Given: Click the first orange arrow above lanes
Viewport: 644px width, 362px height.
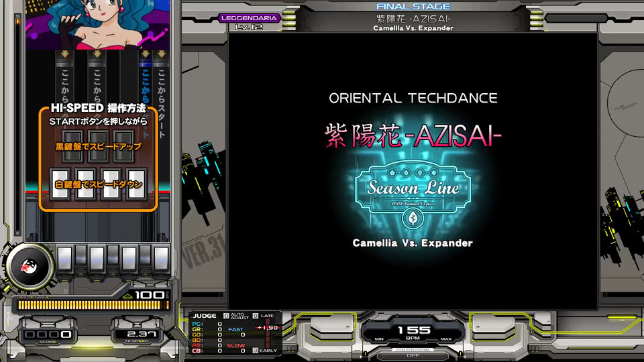Looking at the screenshot, I should pos(65,54).
